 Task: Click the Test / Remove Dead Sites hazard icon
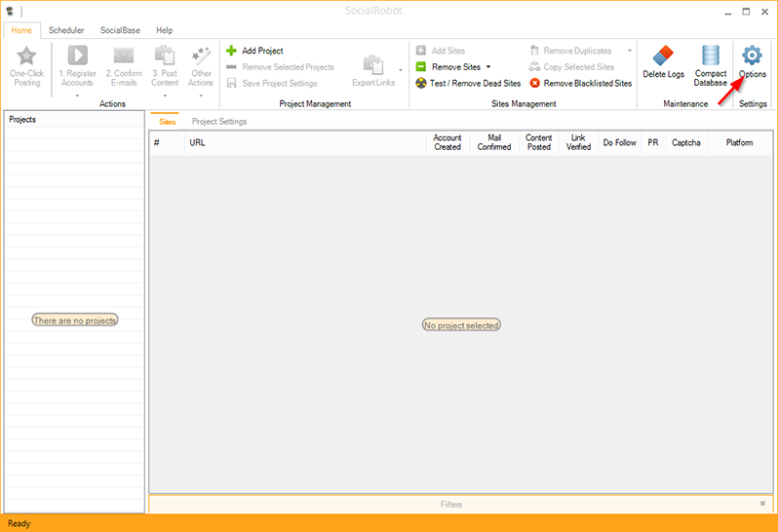tap(421, 83)
